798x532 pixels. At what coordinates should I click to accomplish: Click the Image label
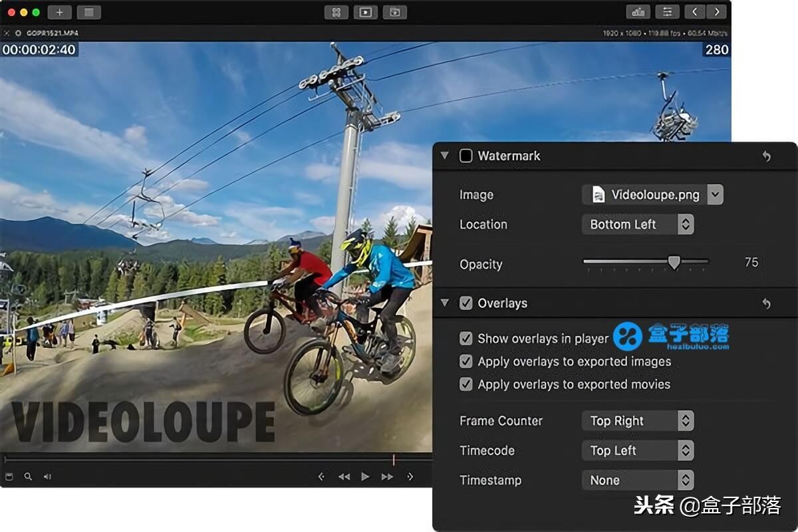click(476, 195)
